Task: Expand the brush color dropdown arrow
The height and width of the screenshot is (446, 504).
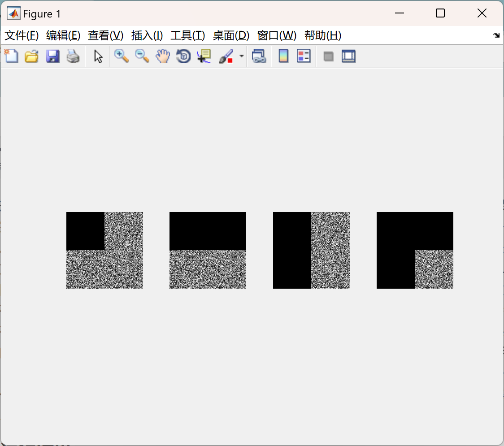Action: pos(241,56)
